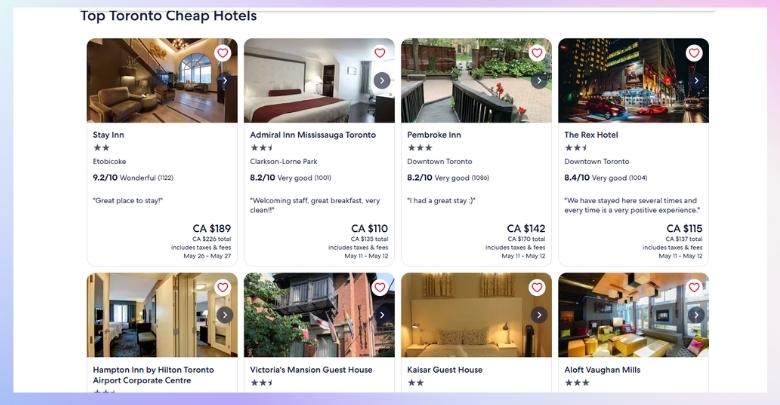780x405 pixels.
Task: Select Pembroke Inn CA $142 price
Action: click(x=526, y=228)
